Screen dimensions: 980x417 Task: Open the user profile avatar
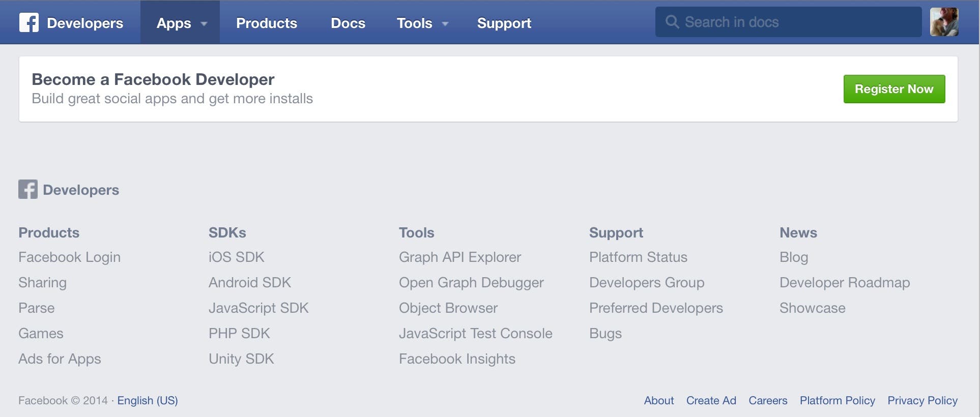(944, 22)
